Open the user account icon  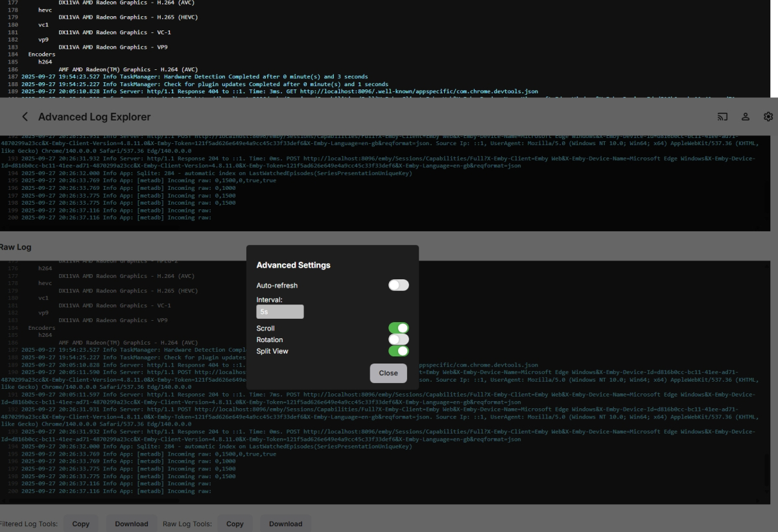tap(746, 117)
